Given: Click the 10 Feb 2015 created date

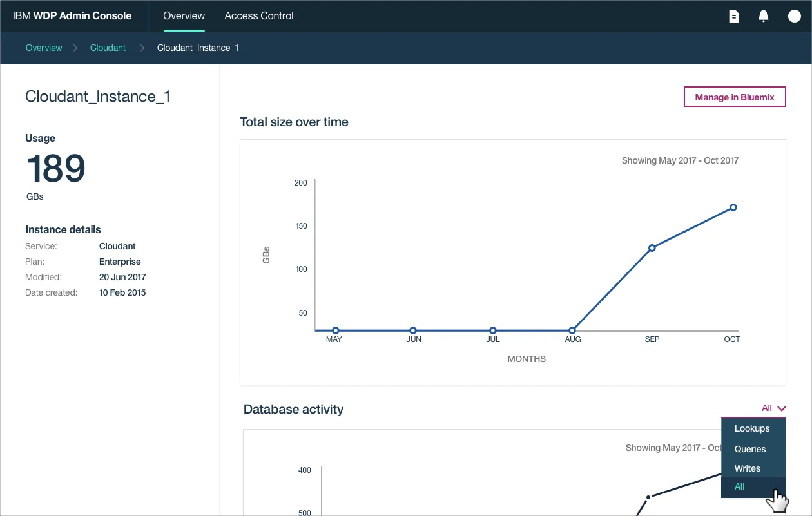Looking at the screenshot, I should click(122, 292).
